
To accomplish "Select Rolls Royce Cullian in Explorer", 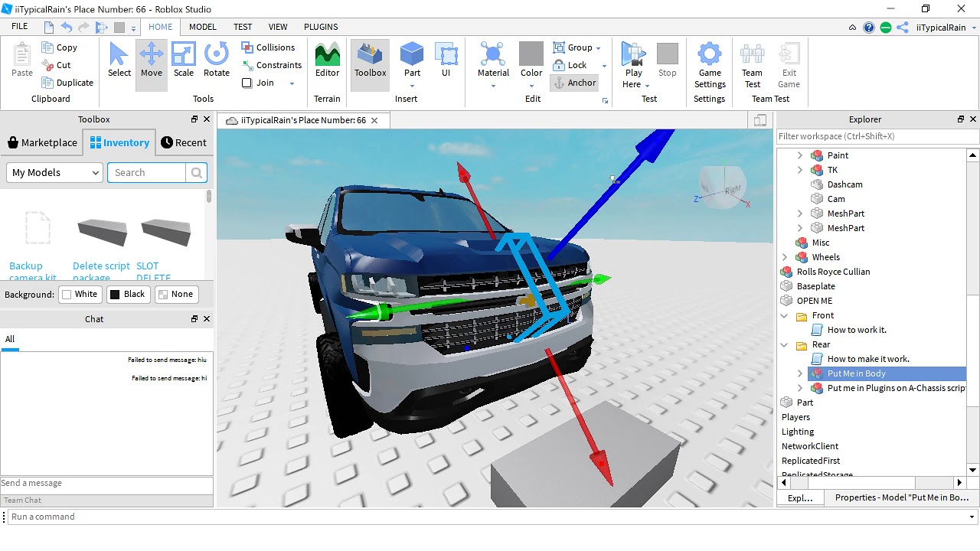I will point(833,272).
